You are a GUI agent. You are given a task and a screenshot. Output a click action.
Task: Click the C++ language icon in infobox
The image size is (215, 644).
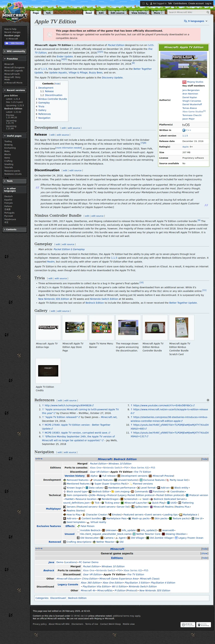coord(184,130)
